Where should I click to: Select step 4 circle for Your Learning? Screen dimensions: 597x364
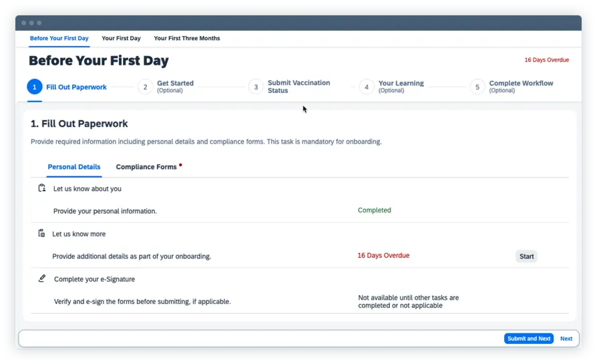pos(367,87)
